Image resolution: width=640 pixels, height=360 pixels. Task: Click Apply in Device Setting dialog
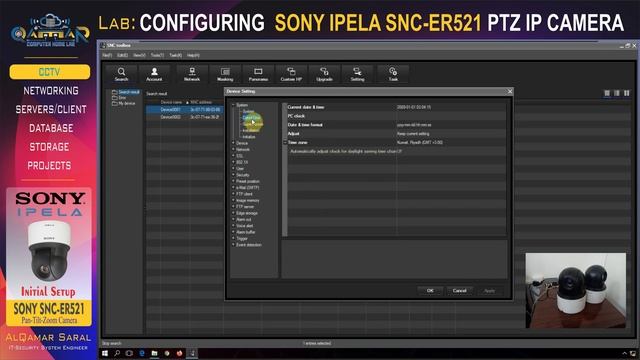pyautogui.click(x=489, y=291)
